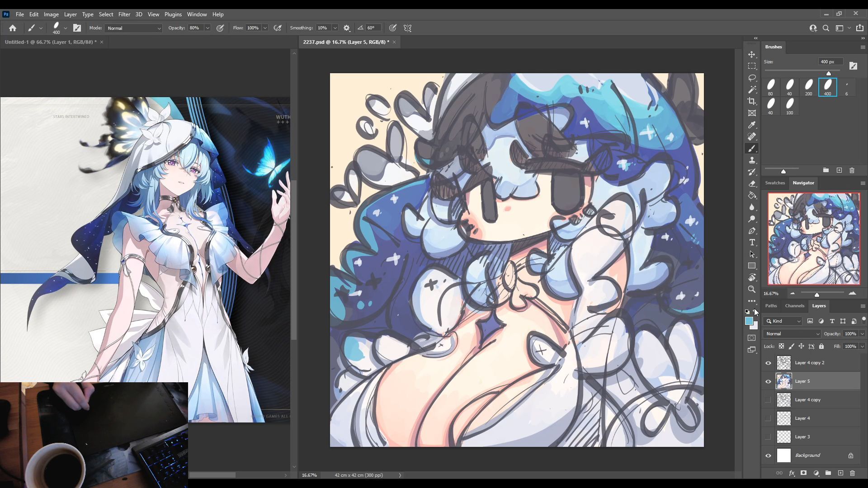The width and height of the screenshot is (868, 488).
Task: Select the Magic Wand tool
Action: coord(752,89)
